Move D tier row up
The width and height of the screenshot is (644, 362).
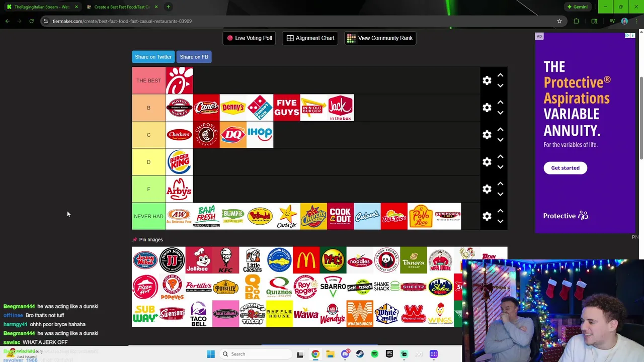click(x=500, y=156)
